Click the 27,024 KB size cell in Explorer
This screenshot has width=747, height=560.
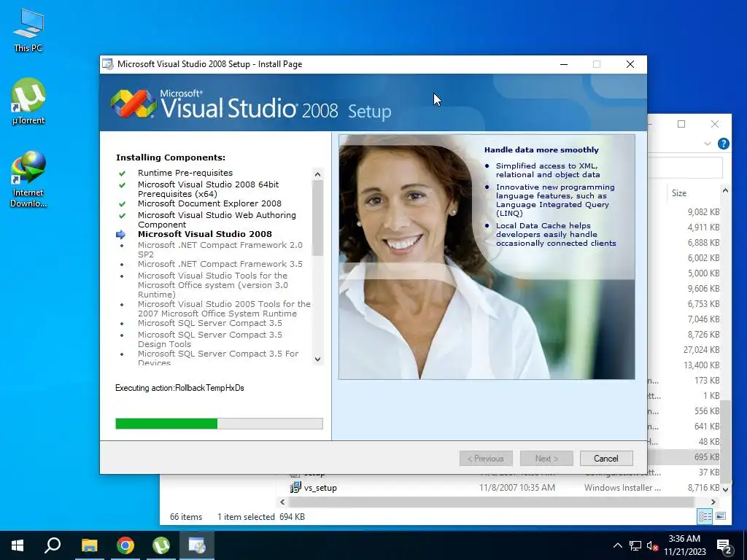[x=701, y=349]
